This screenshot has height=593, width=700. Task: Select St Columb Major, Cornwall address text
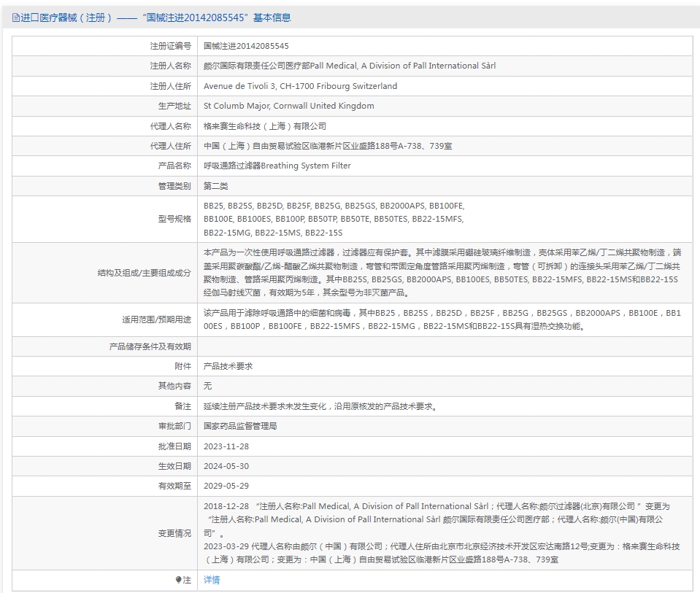click(289, 106)
